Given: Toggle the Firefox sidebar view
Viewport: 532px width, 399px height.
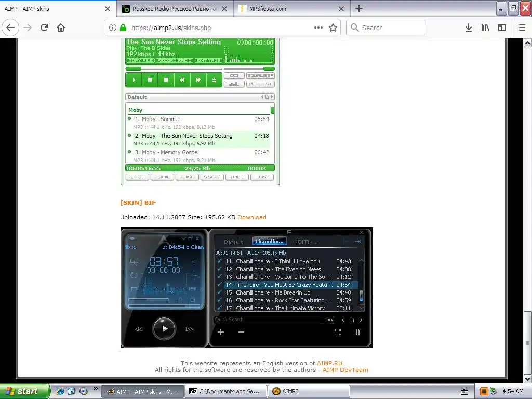Looking at the screenshot, I should click(x=502, y=28).
